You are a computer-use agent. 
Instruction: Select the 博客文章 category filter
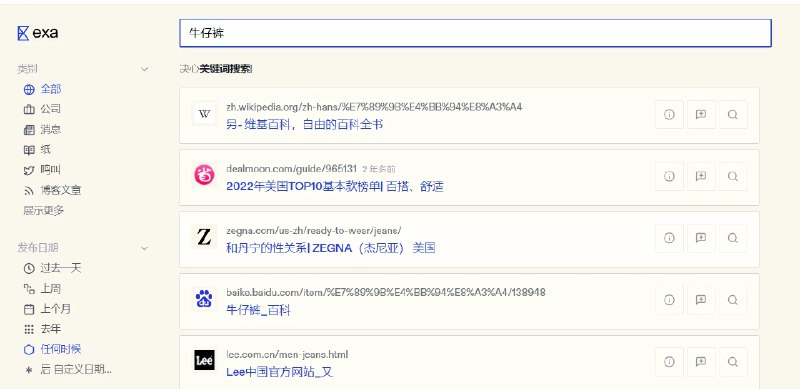[x=53, y=190]
